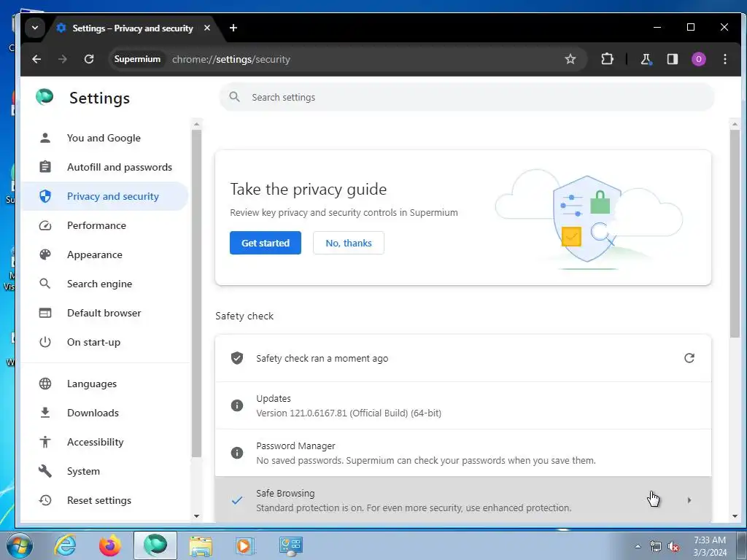Open Autofill and passwords section
Viewport: 747px width, 560px height.
coord(104,167)
